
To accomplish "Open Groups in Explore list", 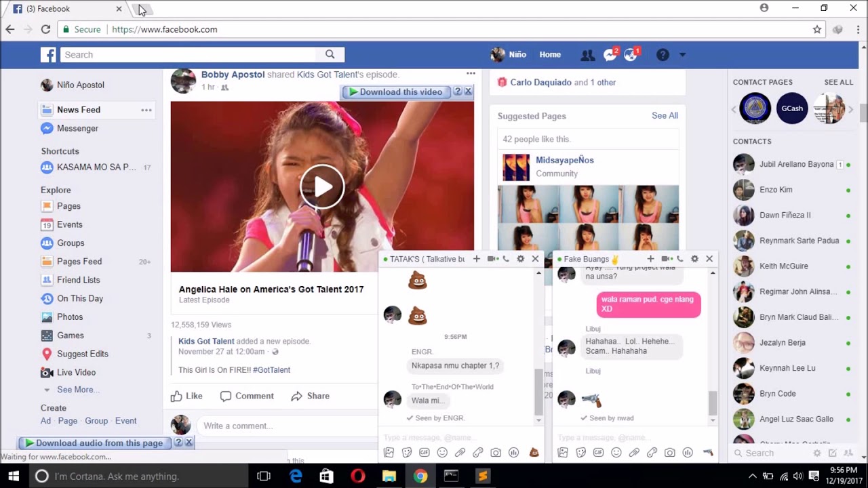I will click(71, 243).
